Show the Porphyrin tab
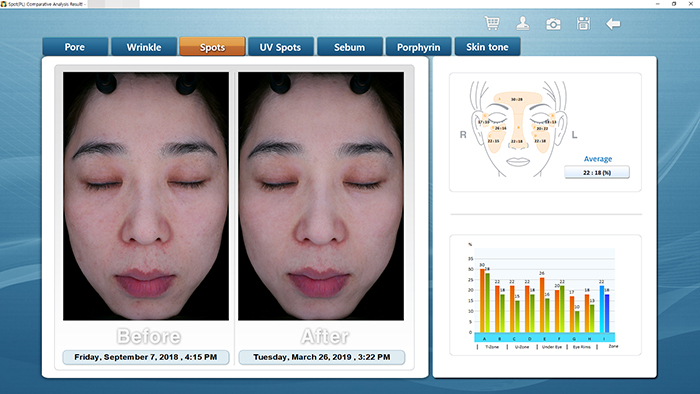 point(418,47)
